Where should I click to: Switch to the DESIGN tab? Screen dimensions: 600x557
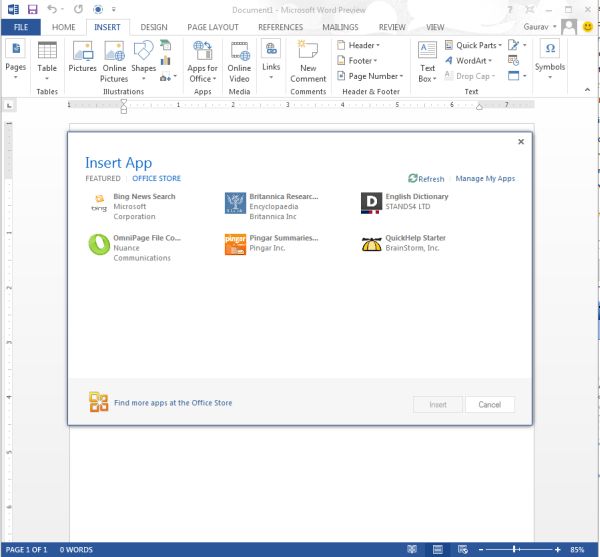[x=154, y=27]
